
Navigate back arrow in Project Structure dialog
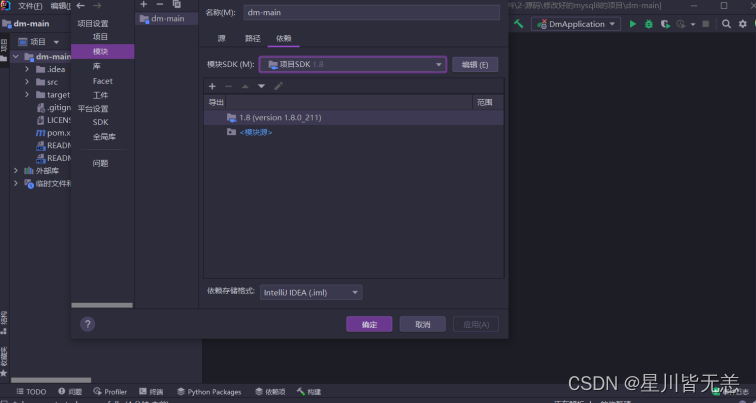[x=81, y=6]
